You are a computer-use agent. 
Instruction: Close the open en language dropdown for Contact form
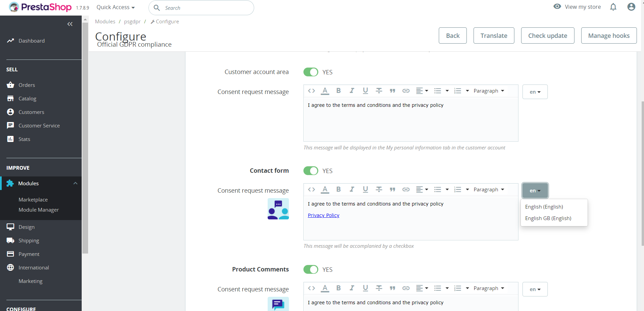click(x=535, y=190)
